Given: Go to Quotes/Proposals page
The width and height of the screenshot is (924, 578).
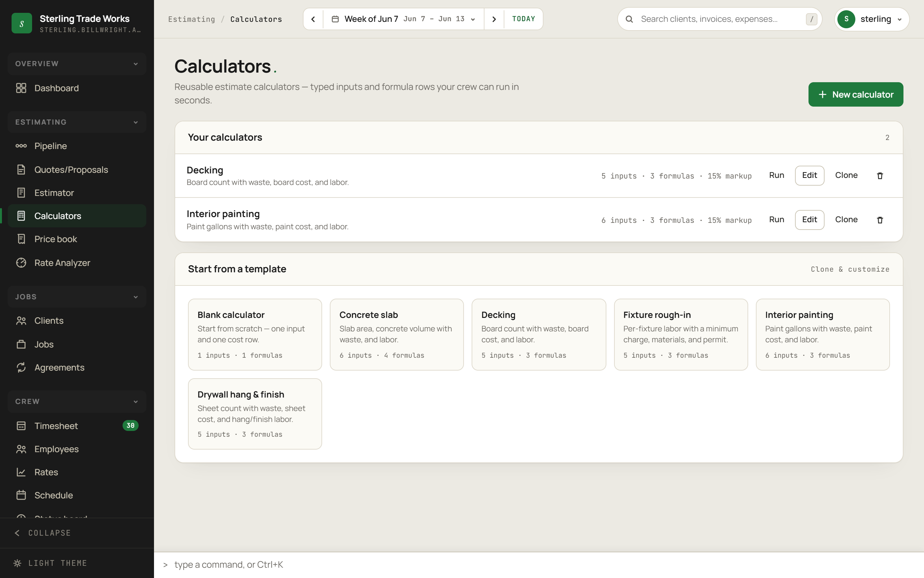Looking at the screenshot, I should [77, 170].
